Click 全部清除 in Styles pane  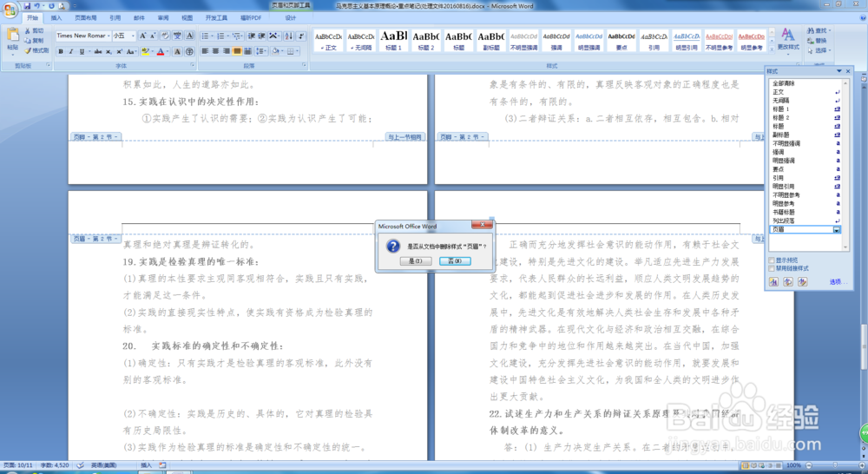point(783,83)
